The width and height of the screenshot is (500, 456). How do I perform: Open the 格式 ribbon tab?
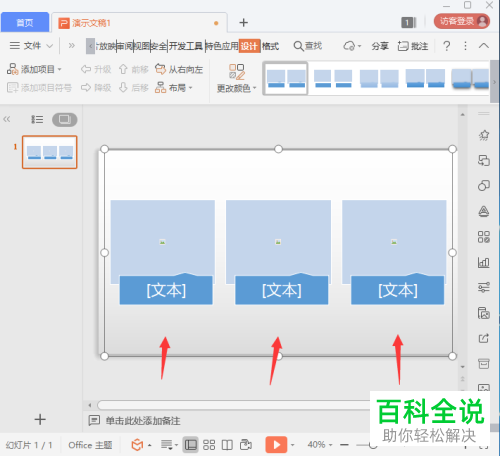[x=270, y=46]
